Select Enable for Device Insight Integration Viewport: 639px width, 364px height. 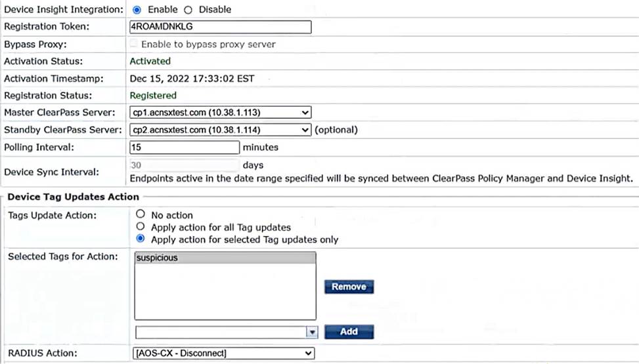[x=137, y=10]
